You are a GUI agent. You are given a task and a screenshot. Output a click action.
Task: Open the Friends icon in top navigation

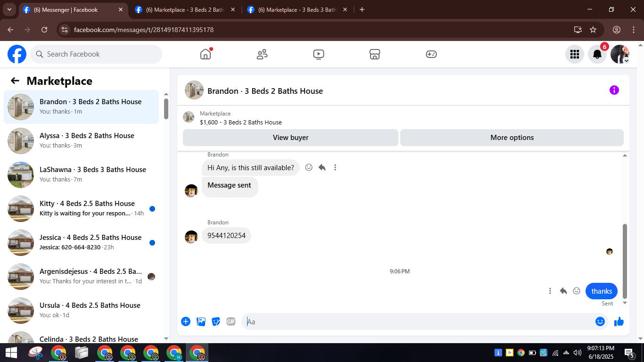[262, 54]
